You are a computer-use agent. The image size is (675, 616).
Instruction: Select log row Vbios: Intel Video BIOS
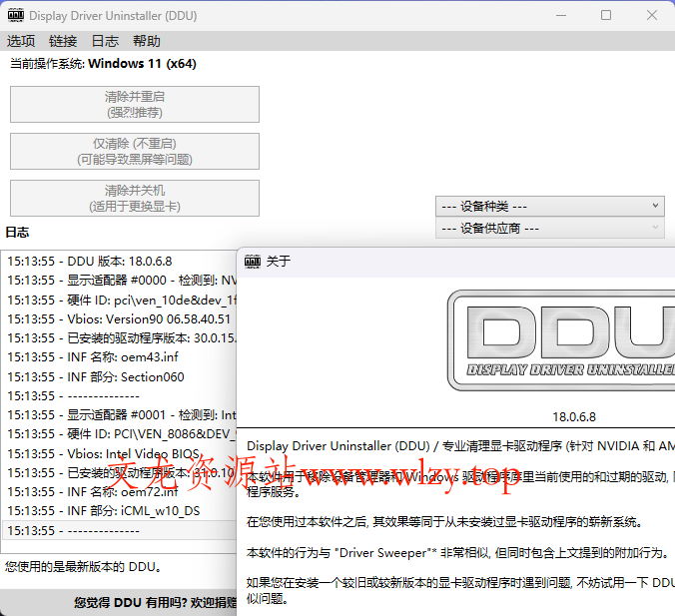120,453
